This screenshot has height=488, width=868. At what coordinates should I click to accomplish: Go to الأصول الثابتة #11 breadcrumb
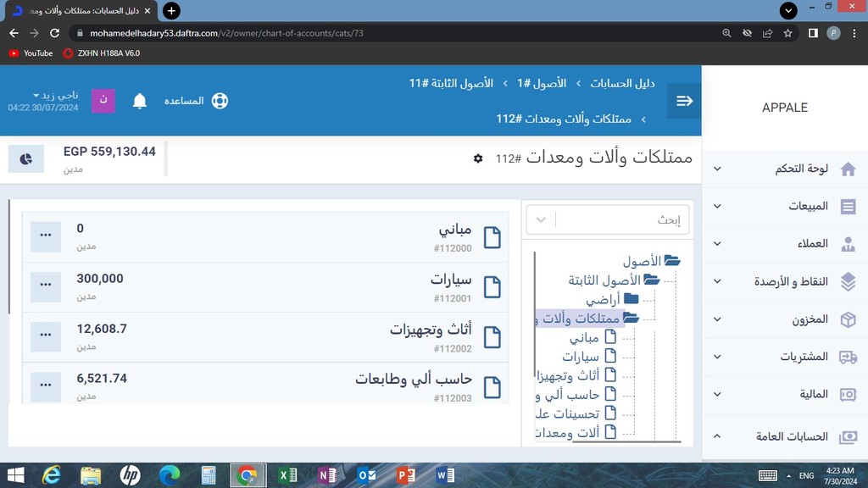(451, 84)
